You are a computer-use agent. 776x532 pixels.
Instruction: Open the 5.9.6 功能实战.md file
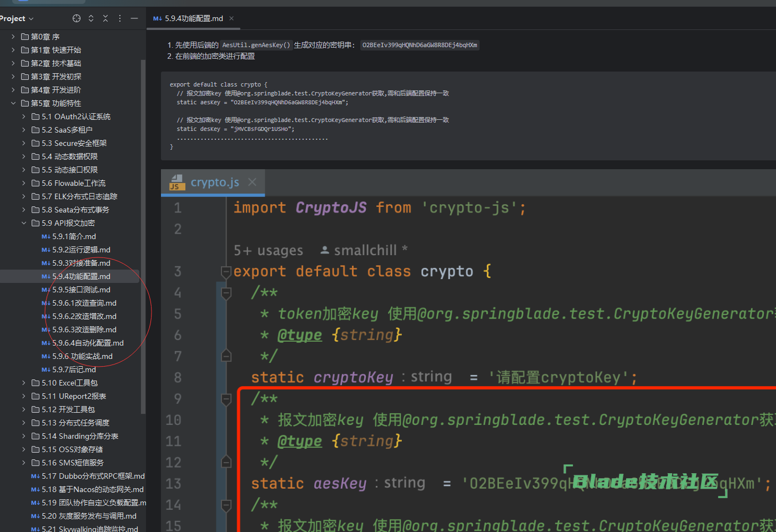click(77, 356)
